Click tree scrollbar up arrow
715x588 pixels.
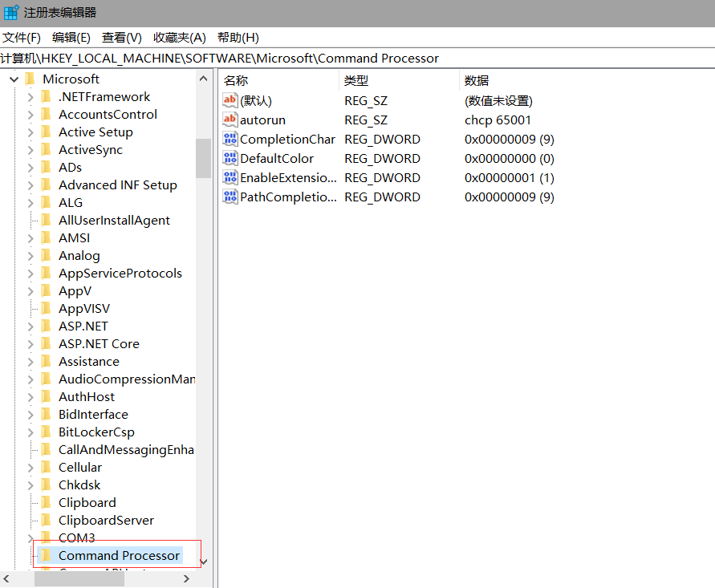203,79
